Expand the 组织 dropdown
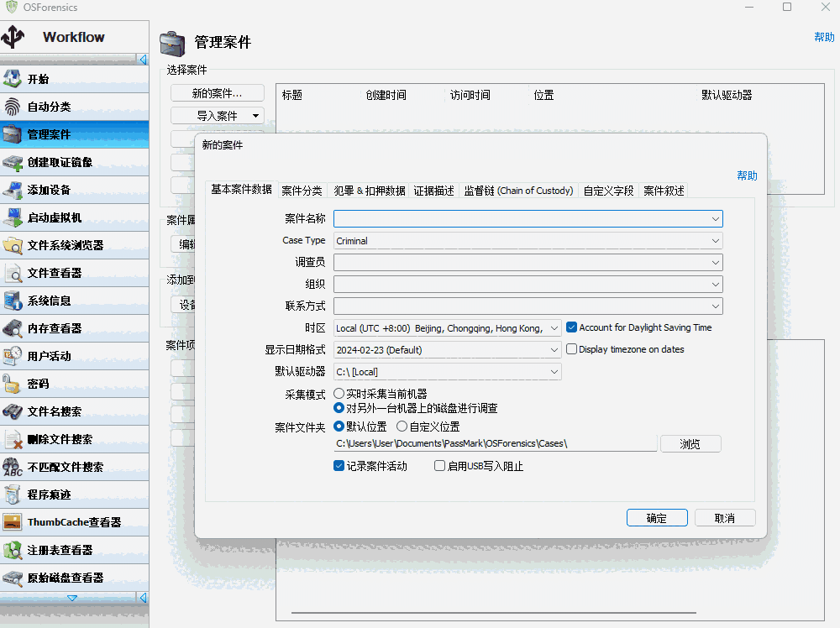Viewport: 840px width, 628px height. point(715,285)
